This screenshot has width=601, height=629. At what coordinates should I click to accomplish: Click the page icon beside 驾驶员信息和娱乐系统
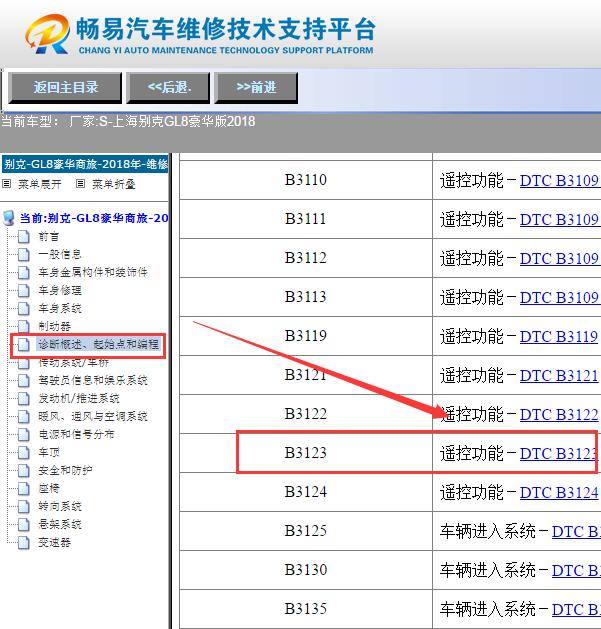click(24, 380)
